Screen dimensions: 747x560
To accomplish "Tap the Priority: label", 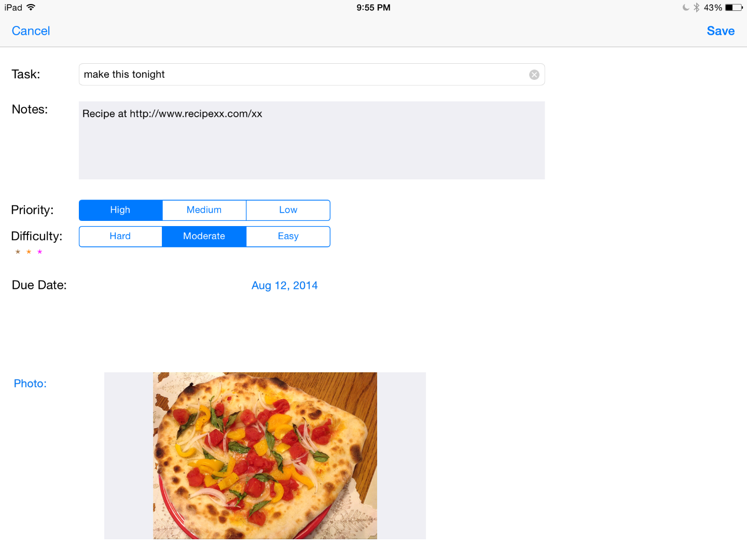I will click(32, 210).
